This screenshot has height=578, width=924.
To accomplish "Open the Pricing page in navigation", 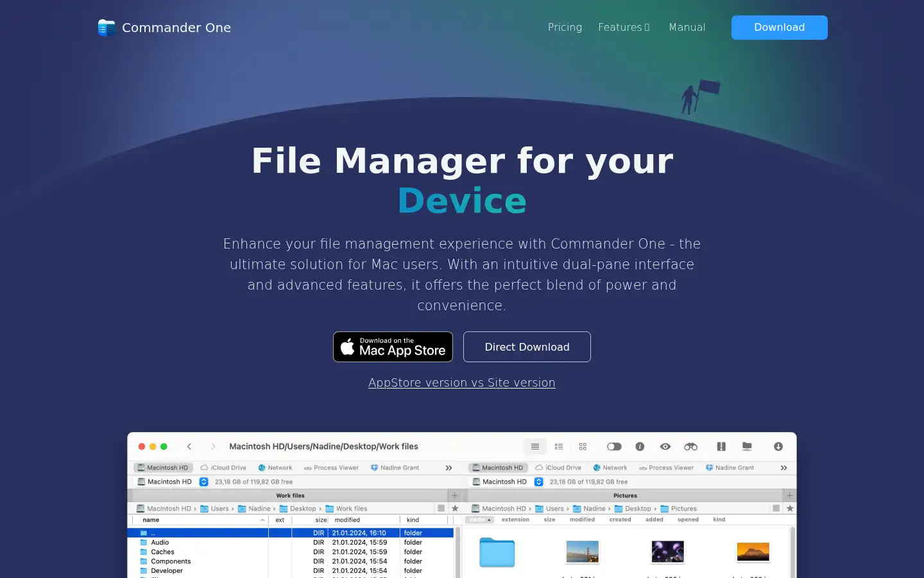I will (565, 27).
